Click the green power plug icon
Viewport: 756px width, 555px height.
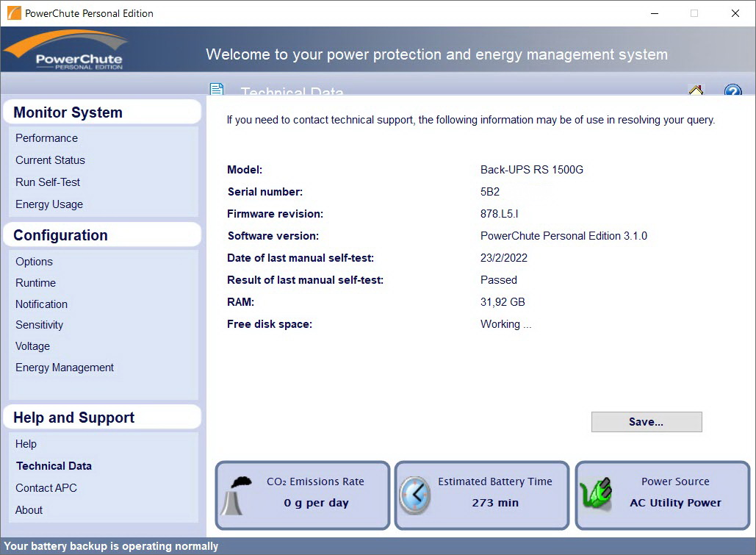click(597, 494)
